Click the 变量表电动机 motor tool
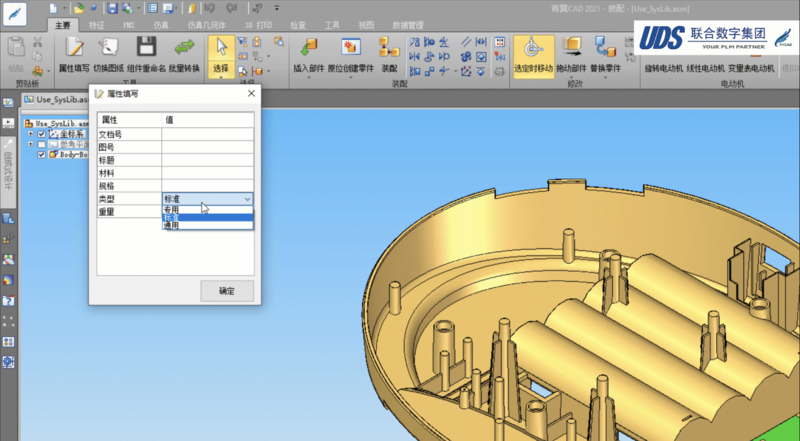800x441 pixels. [752, 68]
